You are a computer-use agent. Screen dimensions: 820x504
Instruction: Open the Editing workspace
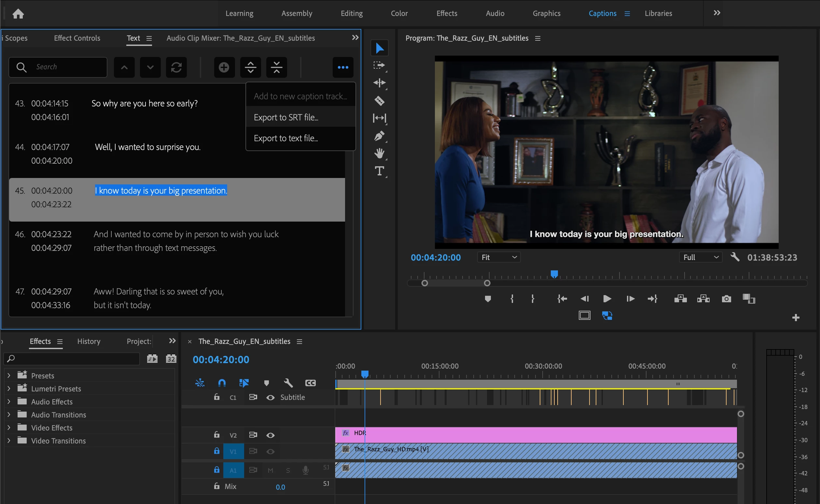pos(352,13)
